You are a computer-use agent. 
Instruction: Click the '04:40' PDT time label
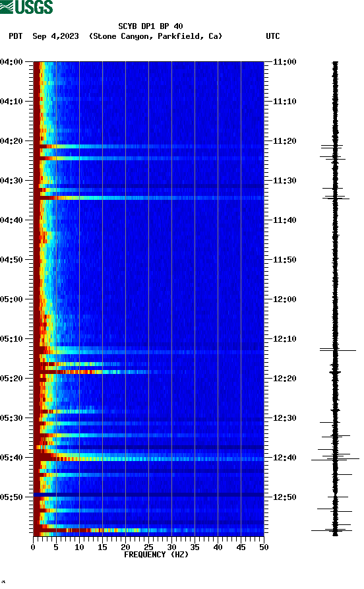pyautogui.click(x=11, y=220)
